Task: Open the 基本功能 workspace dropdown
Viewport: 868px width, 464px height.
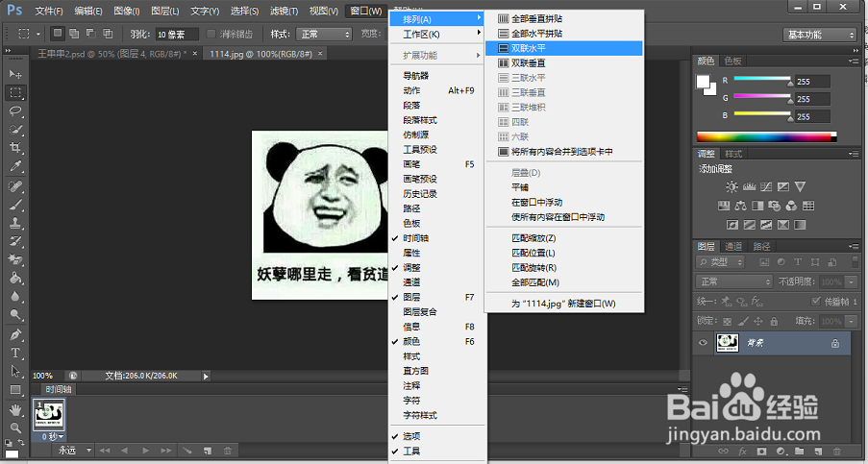Action: coord(820,35)
